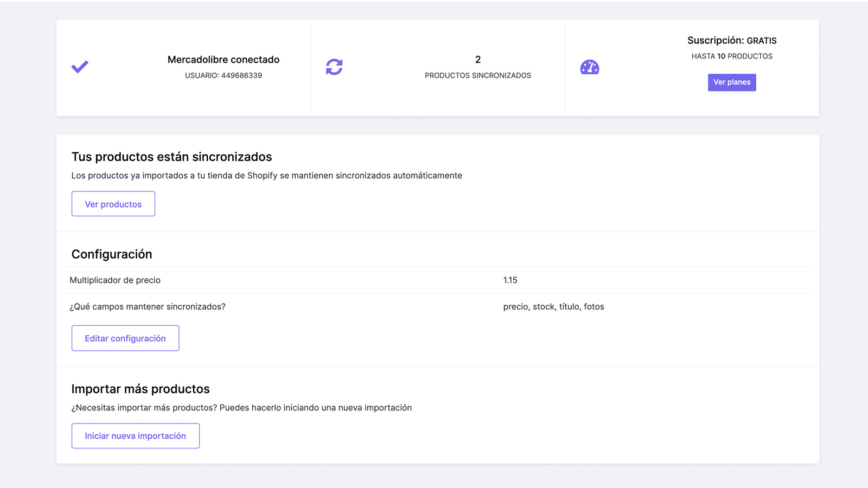Click ¿Qué campos mantener sincronizados? label
Image resolution: width=868 pixels, height=488 pixels.
click(148, 307)
